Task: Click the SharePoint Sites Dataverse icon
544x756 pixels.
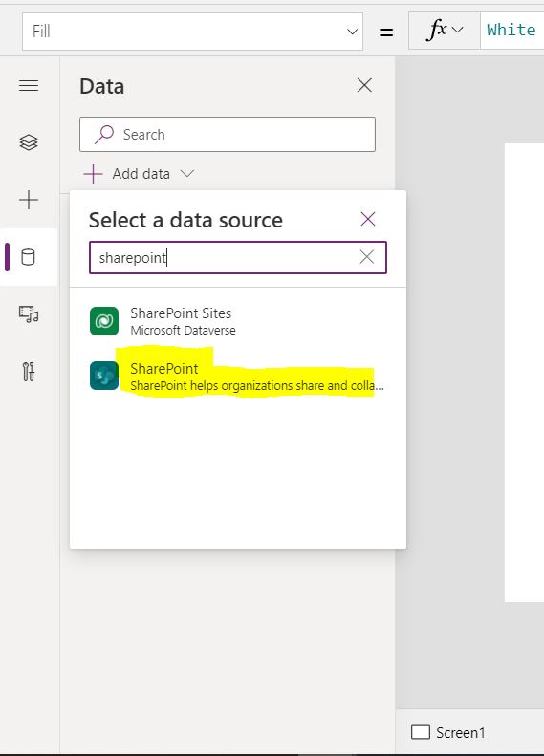Action: pos(104,320)
